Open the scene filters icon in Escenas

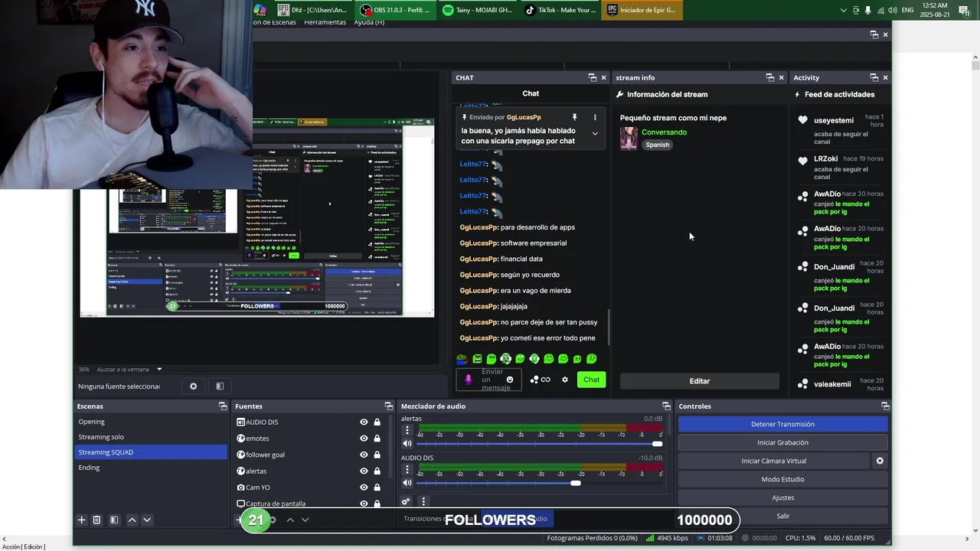[114, 520]
